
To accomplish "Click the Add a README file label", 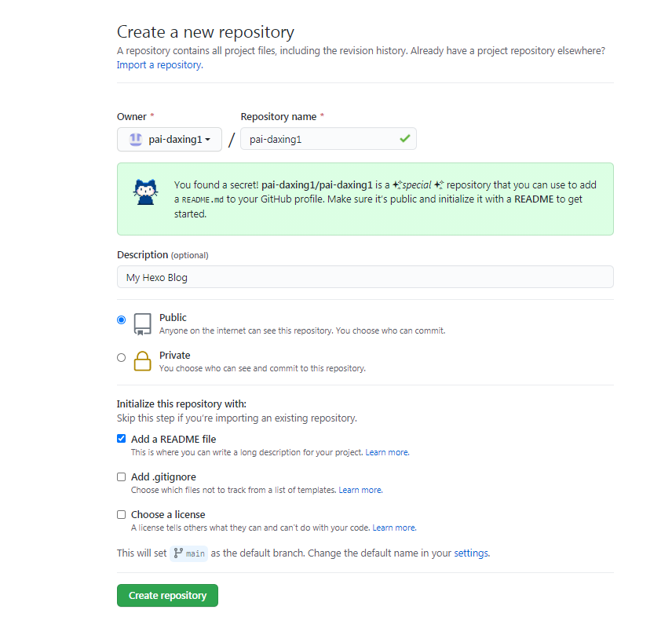I will pos(173,439).
